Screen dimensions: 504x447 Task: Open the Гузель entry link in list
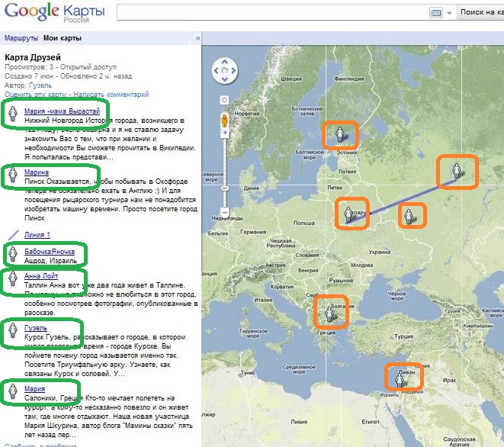[36, 328]
